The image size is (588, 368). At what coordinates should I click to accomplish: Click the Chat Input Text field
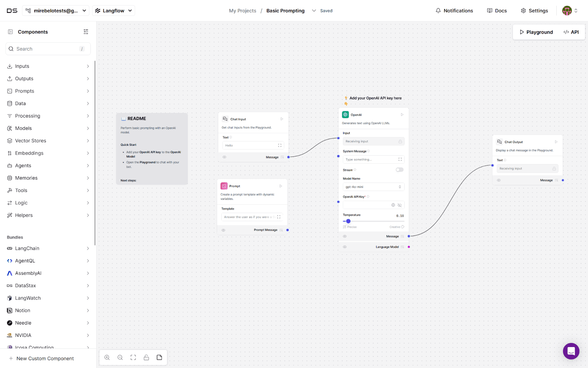pyautogui.click(x=253, y=145)
